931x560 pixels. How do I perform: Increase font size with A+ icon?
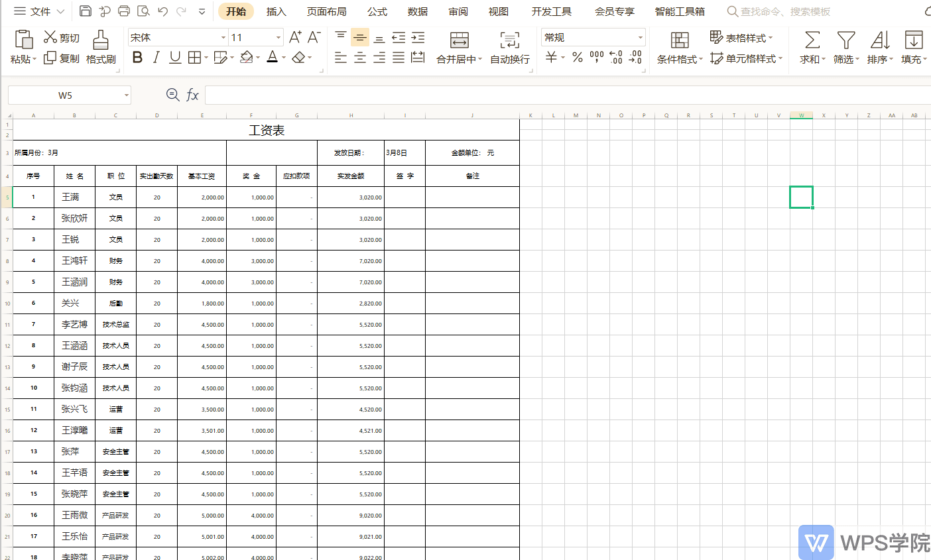tap(295, 37)
